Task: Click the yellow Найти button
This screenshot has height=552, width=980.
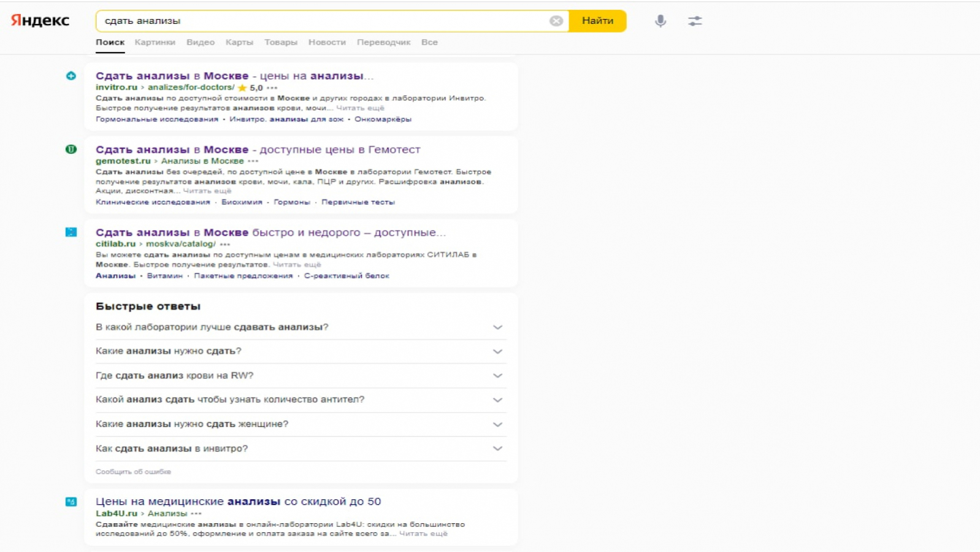Action: [x=598, y=21]
